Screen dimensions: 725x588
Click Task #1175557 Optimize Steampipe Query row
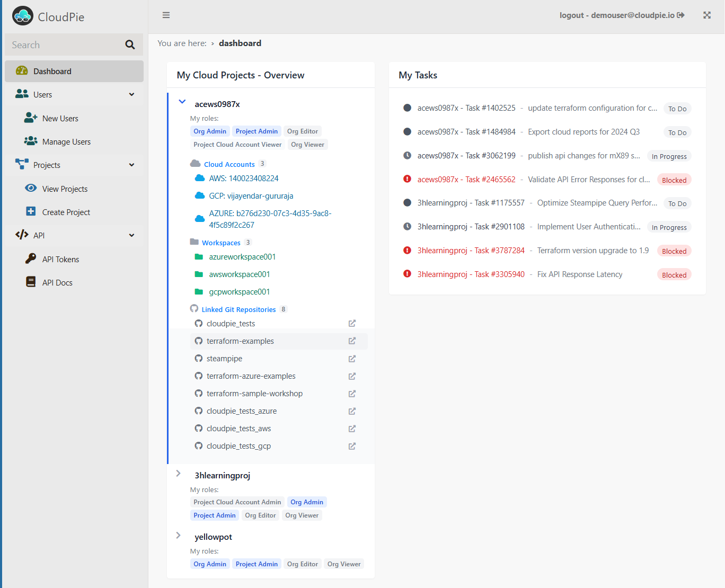point(547,203)
